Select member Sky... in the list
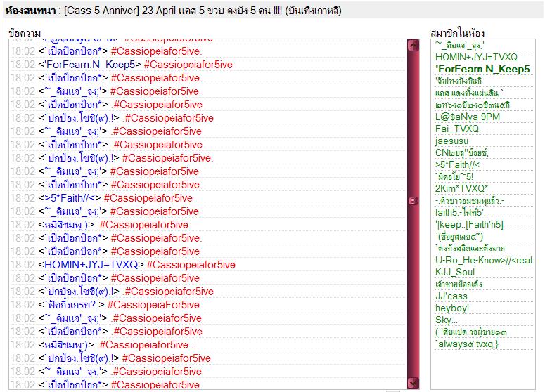The height and width of the screenshot is (392, 545). tap(447, 320)
